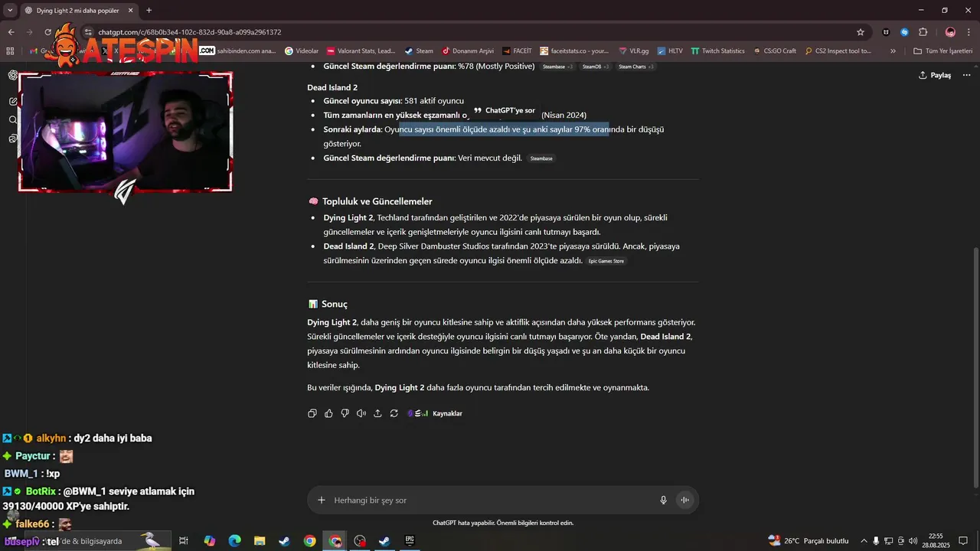This screenshot has height=551, width=980.
Task: Open the Epic Games Store source chip
Action: click(606, 261)
